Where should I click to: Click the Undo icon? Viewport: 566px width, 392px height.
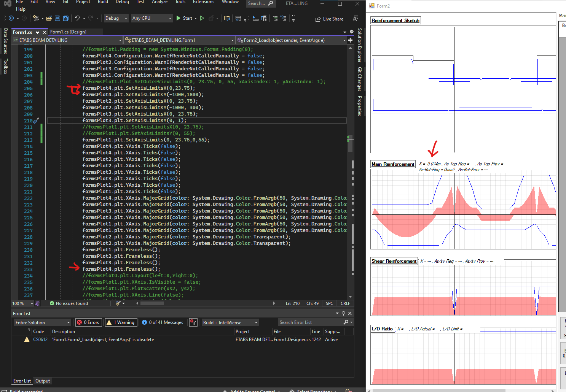(x=78, y=18)
